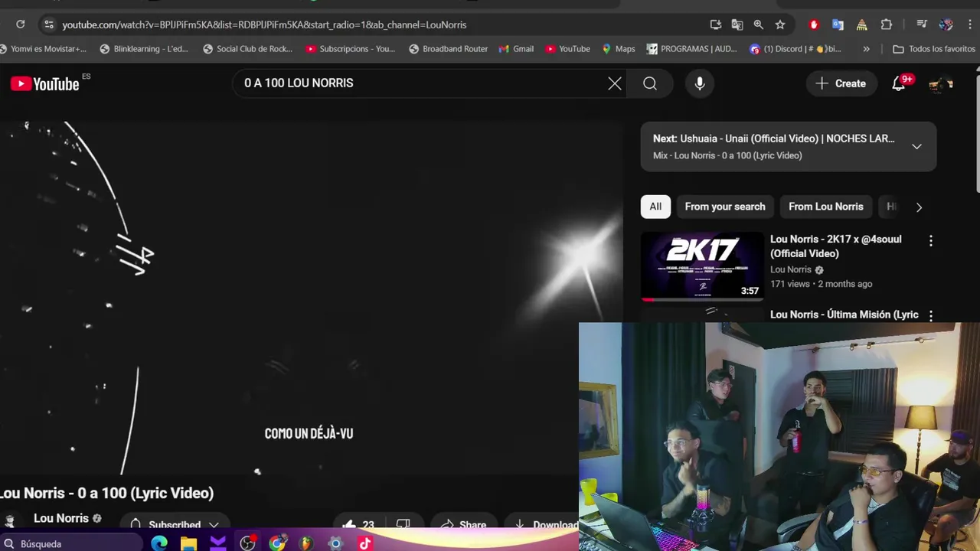980x551 pixels.
Task: Dislike the video with thumbs down
Action: point(403,523)
